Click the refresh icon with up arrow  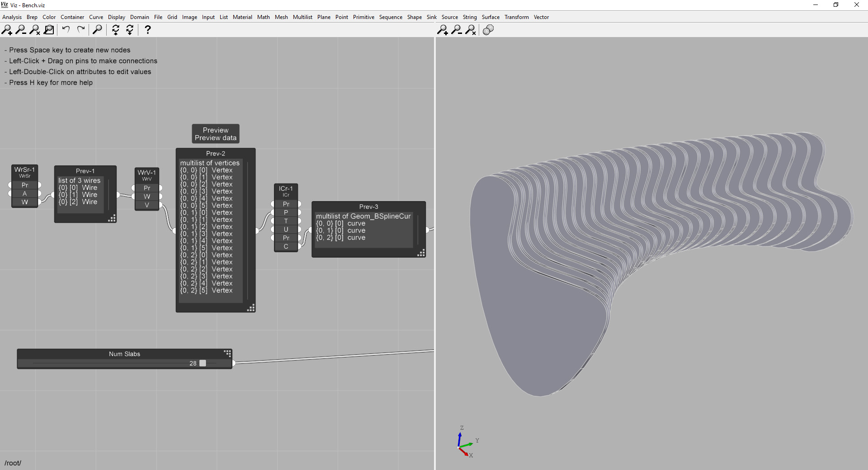pos(116,30)
